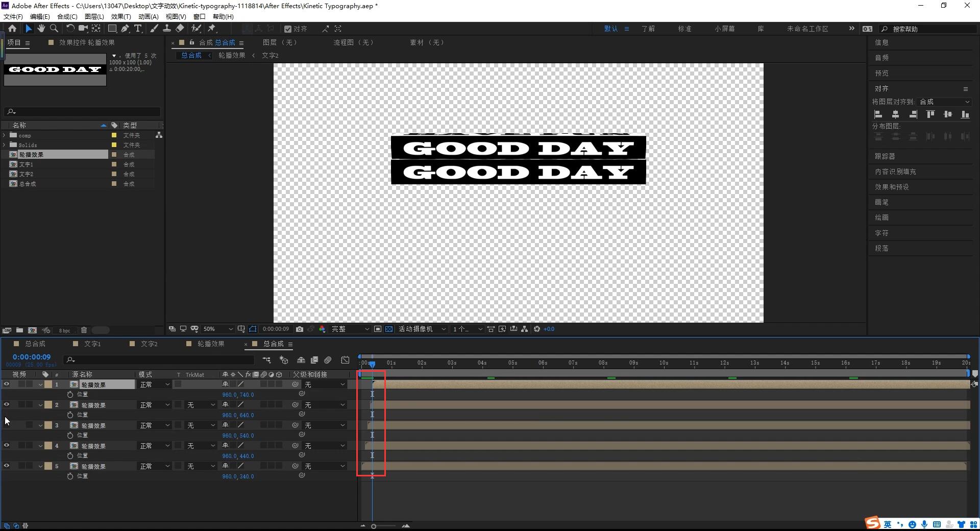Select the Eraser tool

click(180, 29)
